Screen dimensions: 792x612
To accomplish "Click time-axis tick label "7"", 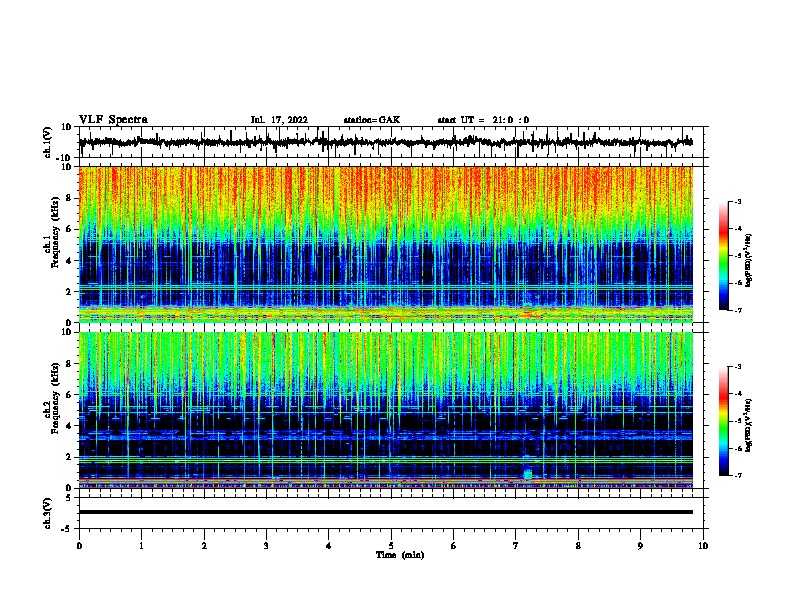I will pos(516,546).
